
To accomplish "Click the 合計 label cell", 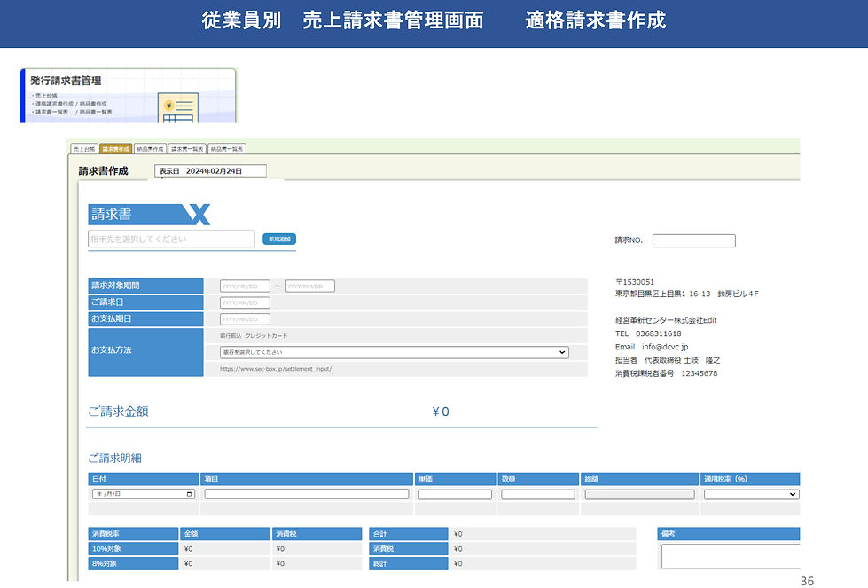I will (x=409, y=534).
